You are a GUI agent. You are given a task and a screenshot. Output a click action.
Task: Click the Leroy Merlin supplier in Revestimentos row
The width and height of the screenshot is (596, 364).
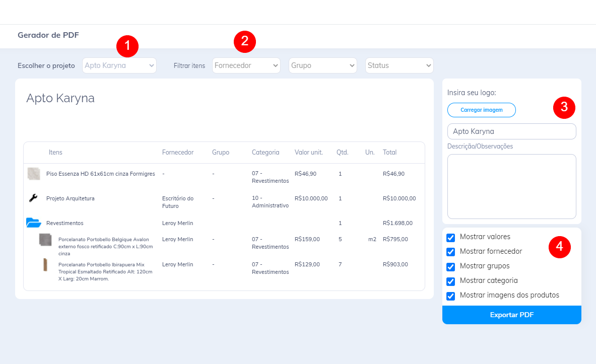point(177,223)
